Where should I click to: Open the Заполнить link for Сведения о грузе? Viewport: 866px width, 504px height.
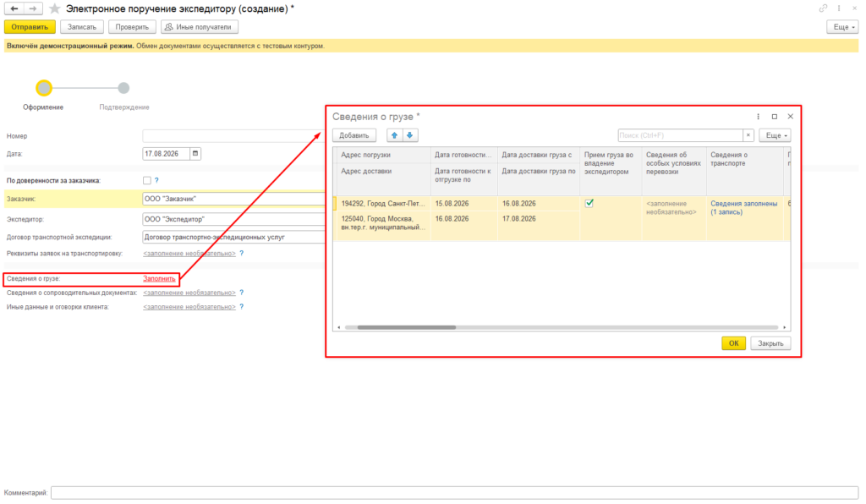tap(159, 279)
